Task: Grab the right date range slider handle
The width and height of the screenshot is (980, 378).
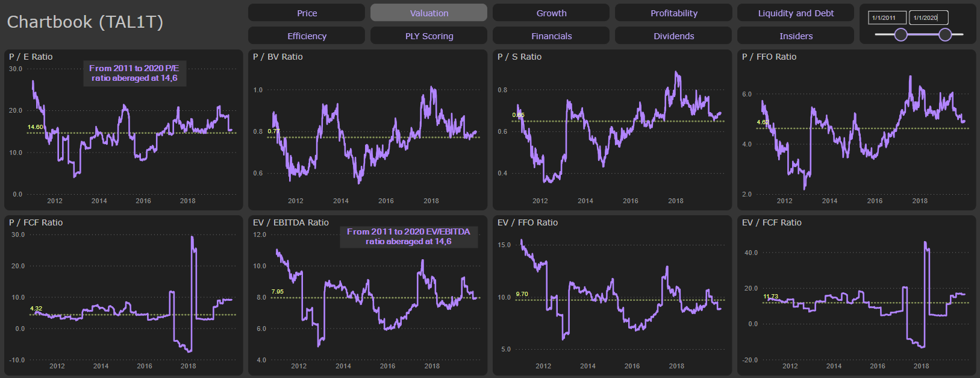Action: 945,34
